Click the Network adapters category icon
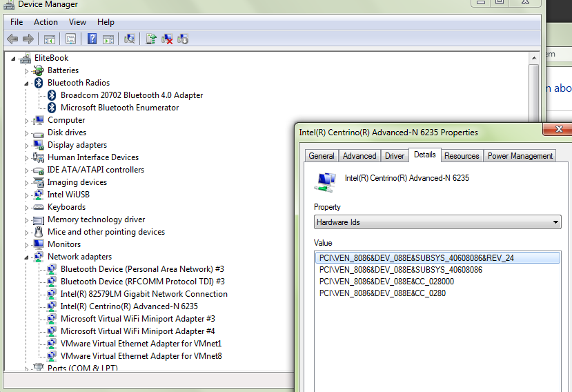 pos(39,257)
